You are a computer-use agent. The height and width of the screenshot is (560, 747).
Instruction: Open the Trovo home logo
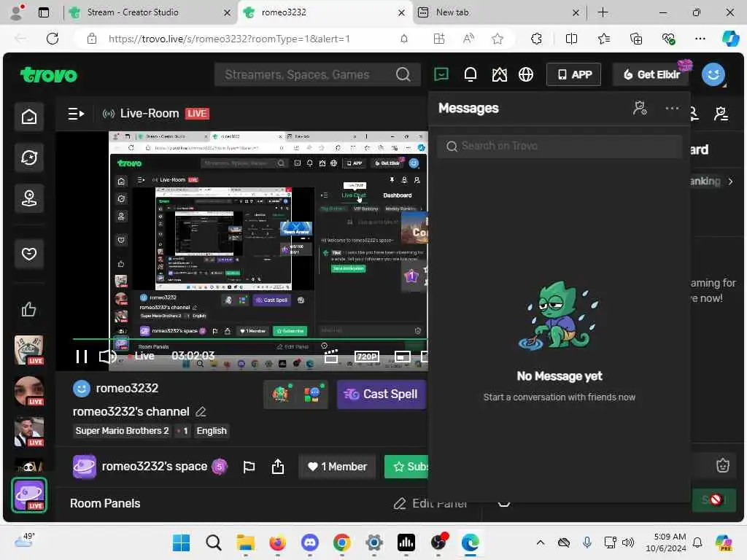[x=49, y=75]
